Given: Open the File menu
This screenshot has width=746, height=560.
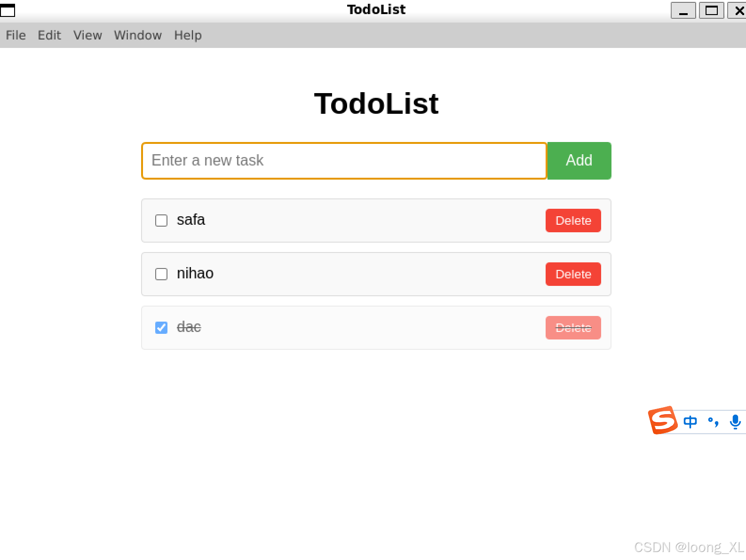Looking at the screenshot, I should coord(16,35).
